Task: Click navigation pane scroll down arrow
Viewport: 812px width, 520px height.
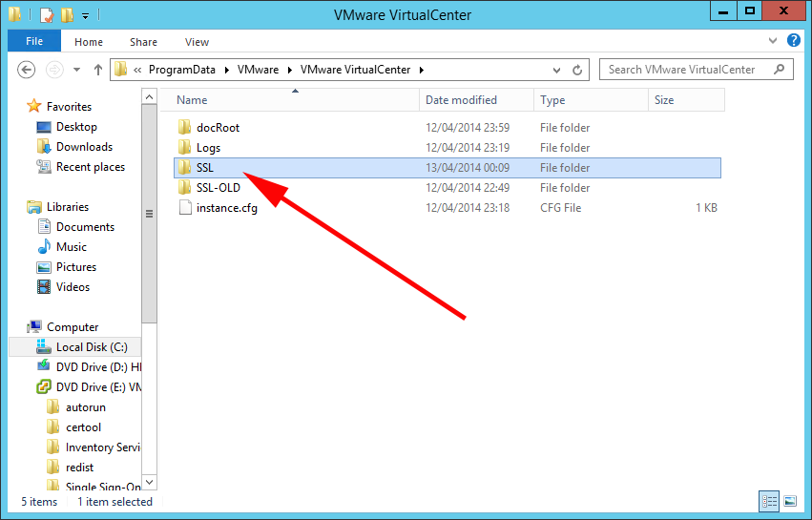Action: (x=149, y=482)
